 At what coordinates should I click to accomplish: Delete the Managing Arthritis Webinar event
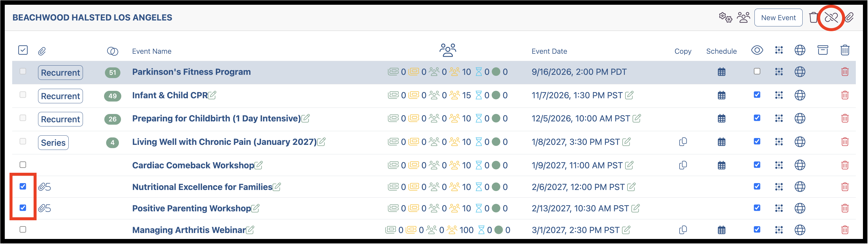pos(845,230)
